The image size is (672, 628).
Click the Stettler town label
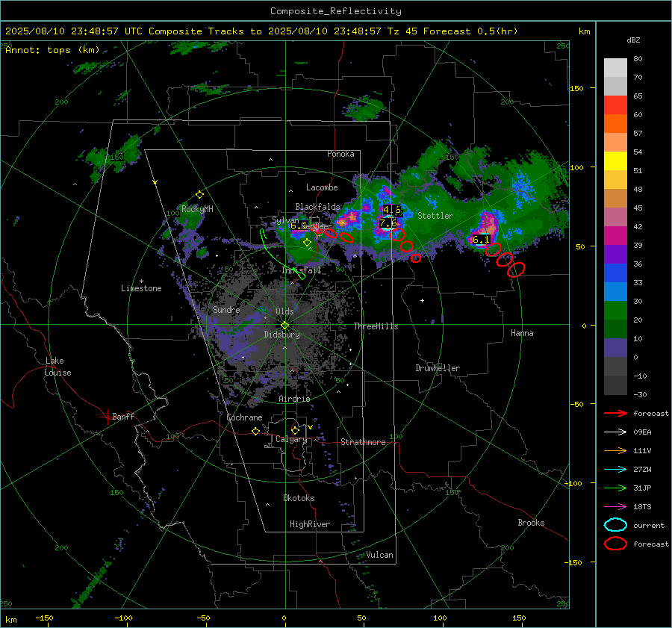[435, 216]
